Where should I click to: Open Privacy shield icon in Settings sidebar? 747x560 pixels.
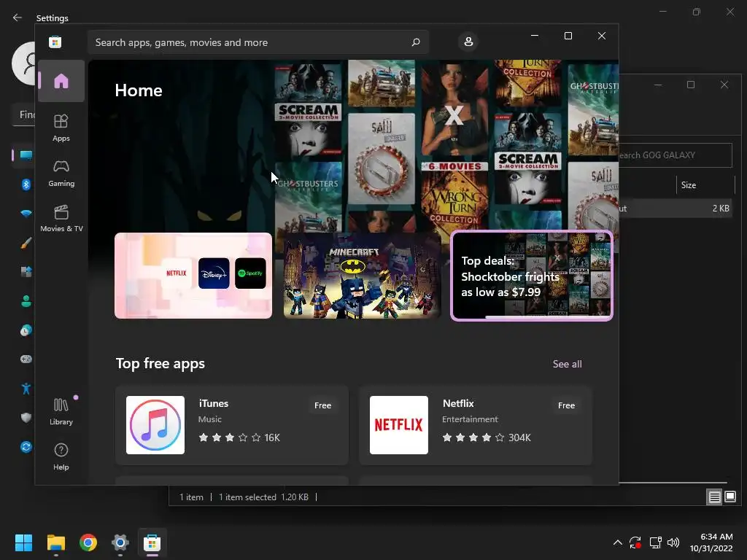coord(26,418)
